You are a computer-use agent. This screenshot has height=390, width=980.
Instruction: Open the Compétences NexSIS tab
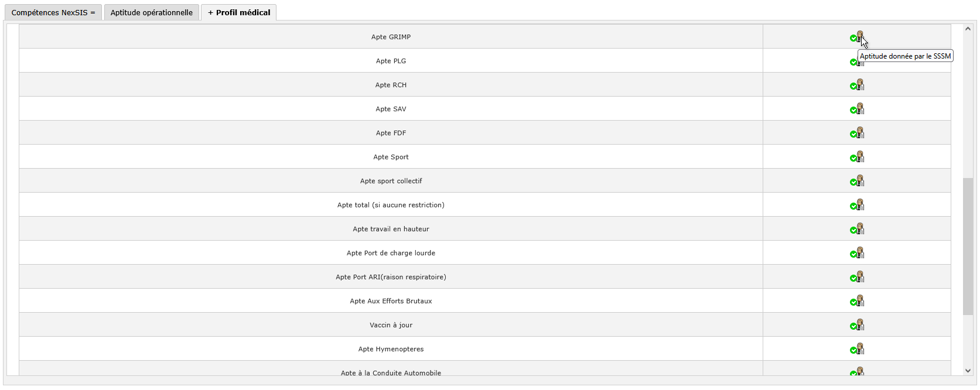pyautogui.click(x=53, y=12)
